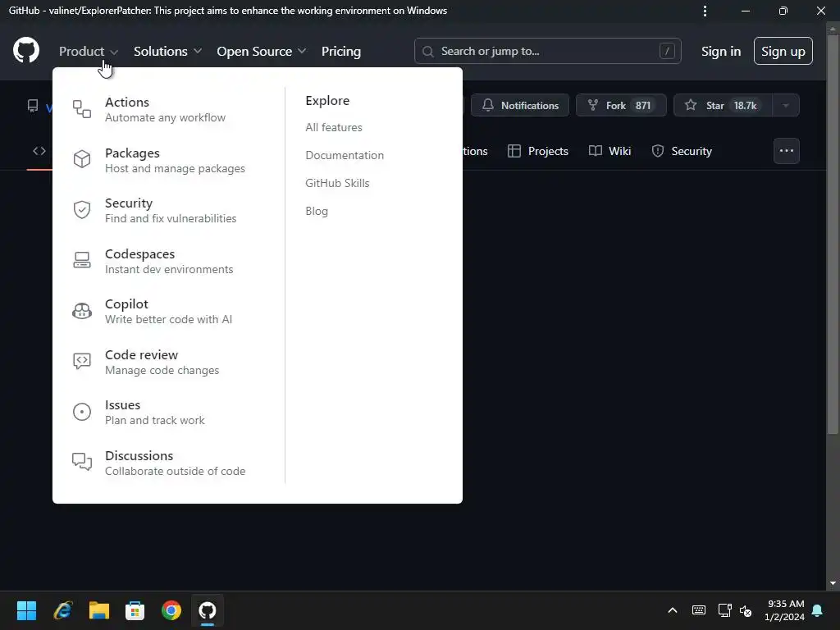Open the GitHub Skills link

point(337,183)
